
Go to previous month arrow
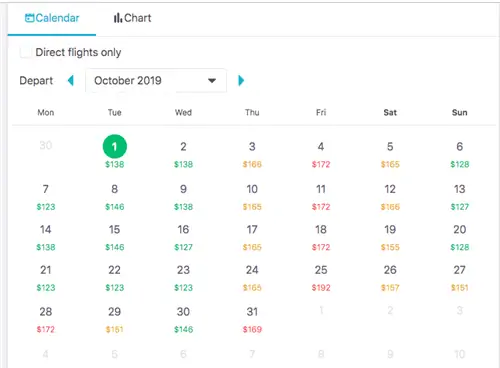(71, 81)
